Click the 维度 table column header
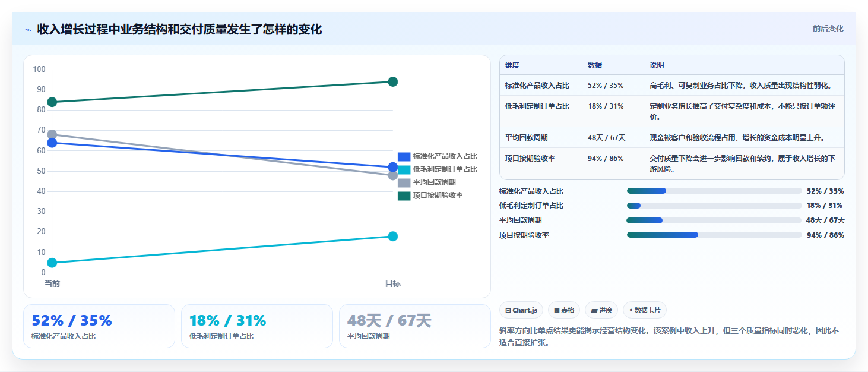 tap(512, 65)
